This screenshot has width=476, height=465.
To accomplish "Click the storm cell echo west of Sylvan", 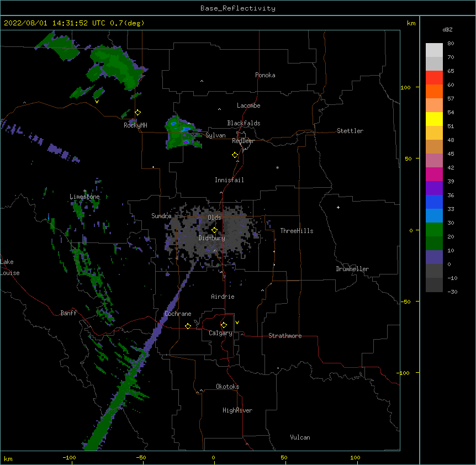I will 183,133.
